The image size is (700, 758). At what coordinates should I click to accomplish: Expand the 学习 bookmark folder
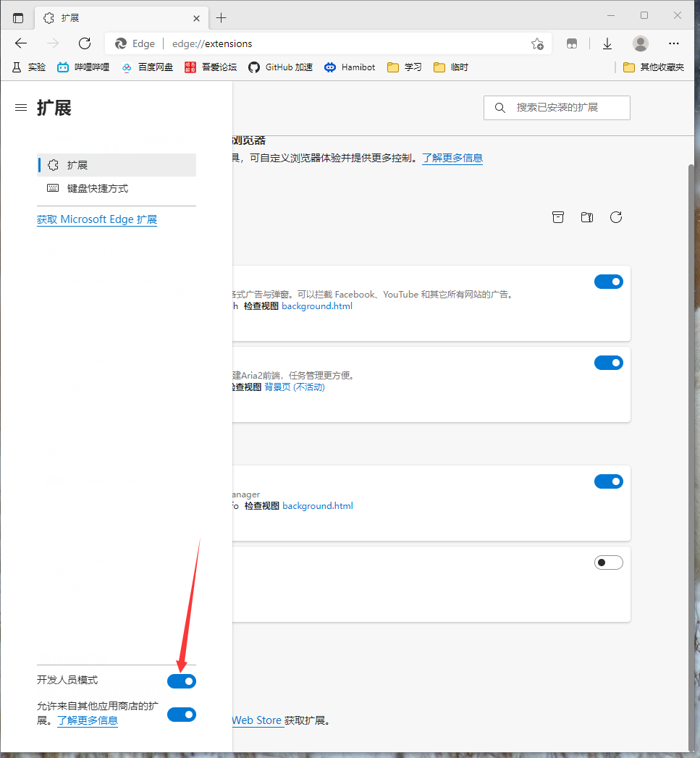tap(405, 67)
